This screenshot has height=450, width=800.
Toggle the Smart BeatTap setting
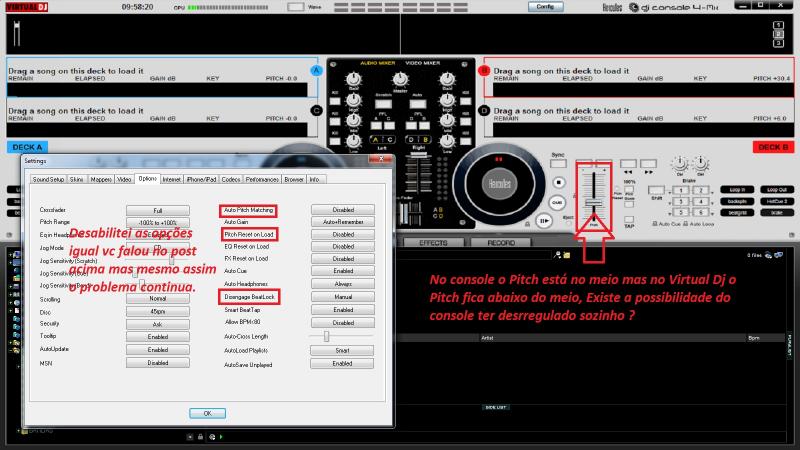coord(343,310)
